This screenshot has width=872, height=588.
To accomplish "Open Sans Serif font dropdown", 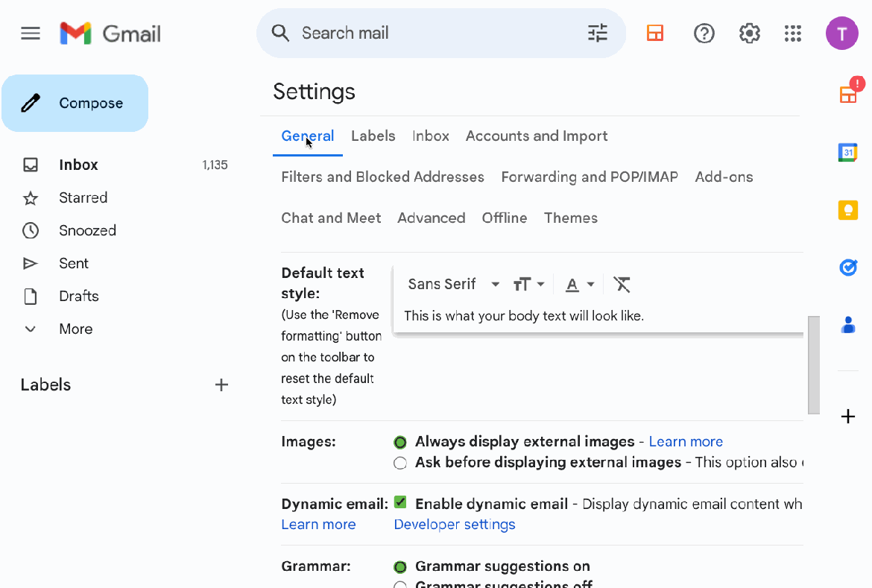I will [453, 284].
